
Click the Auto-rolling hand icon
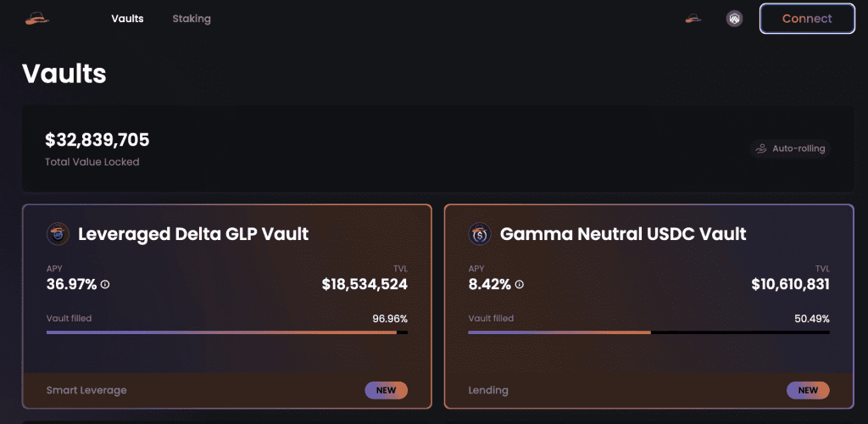coord(762,148)
